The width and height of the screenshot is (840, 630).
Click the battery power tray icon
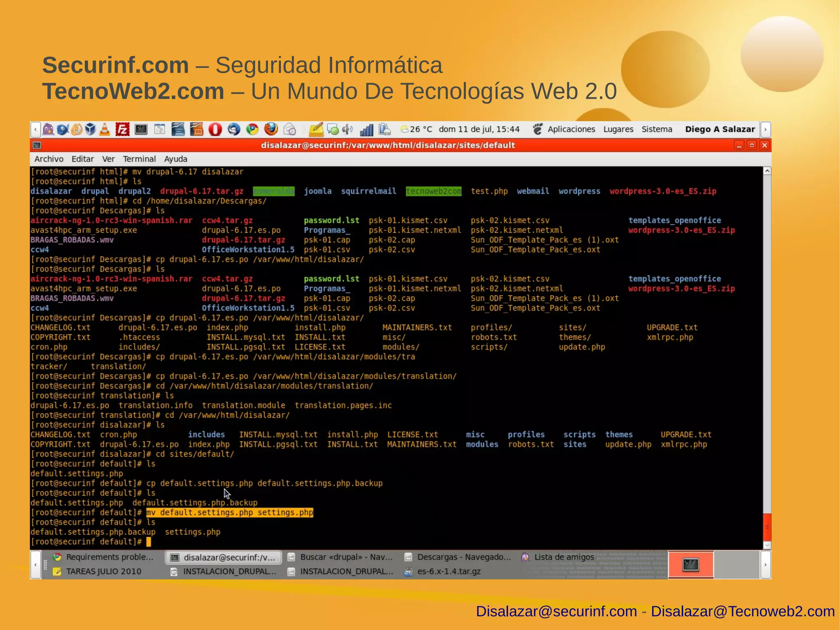[384, 129]
